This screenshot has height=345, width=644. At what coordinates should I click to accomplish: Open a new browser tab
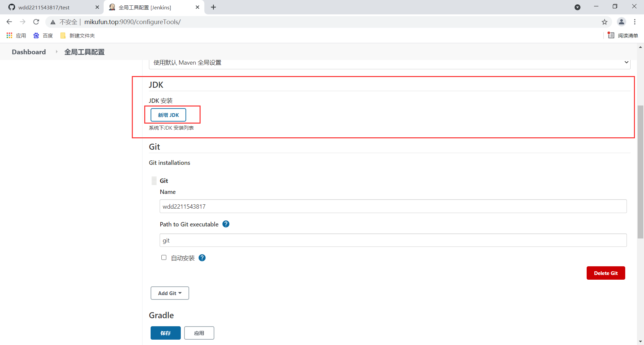point(213,7)
